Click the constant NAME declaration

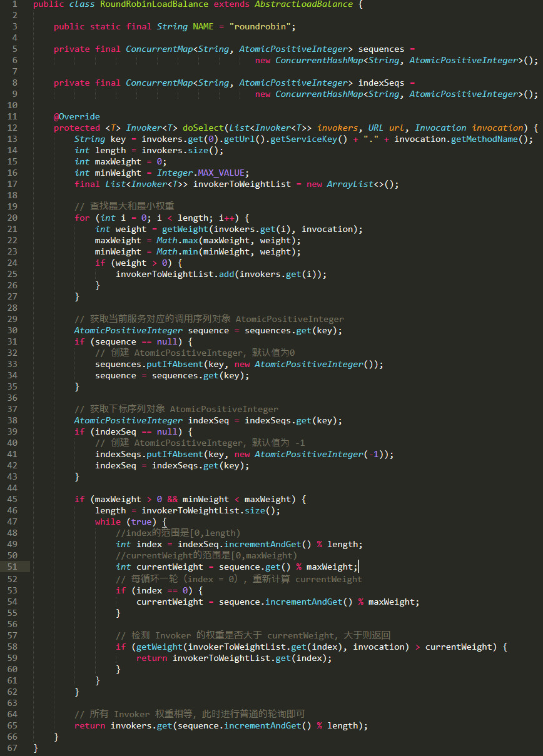pos(203,27)
